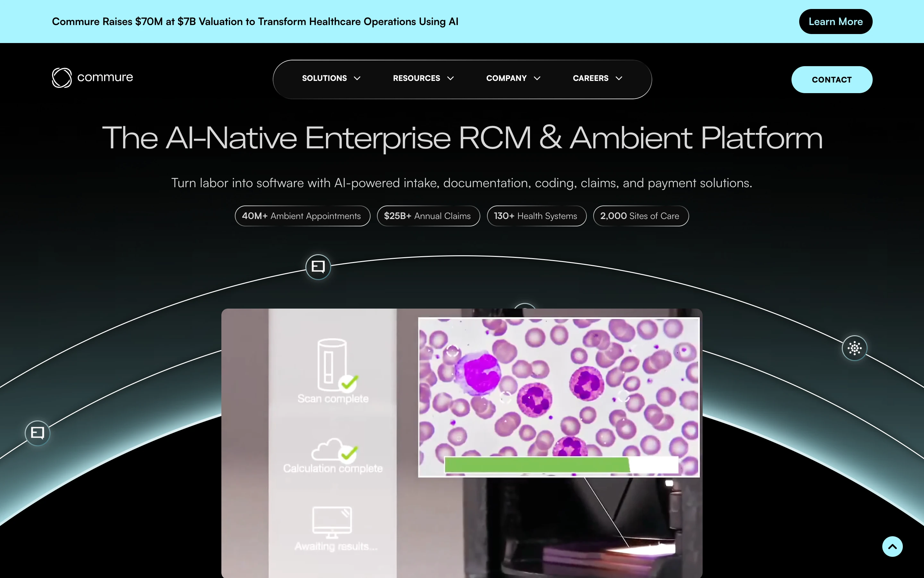Click the 2,000 Sites of Care pill

pos(641,216)
